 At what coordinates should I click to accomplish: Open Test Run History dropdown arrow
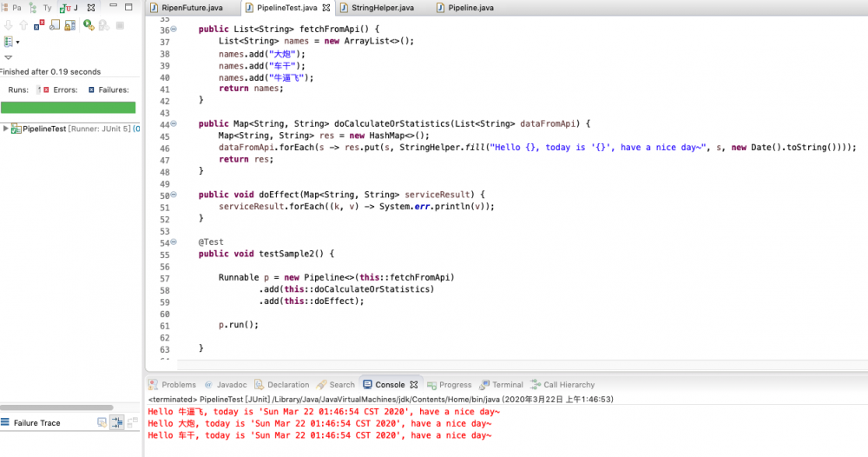17,42
